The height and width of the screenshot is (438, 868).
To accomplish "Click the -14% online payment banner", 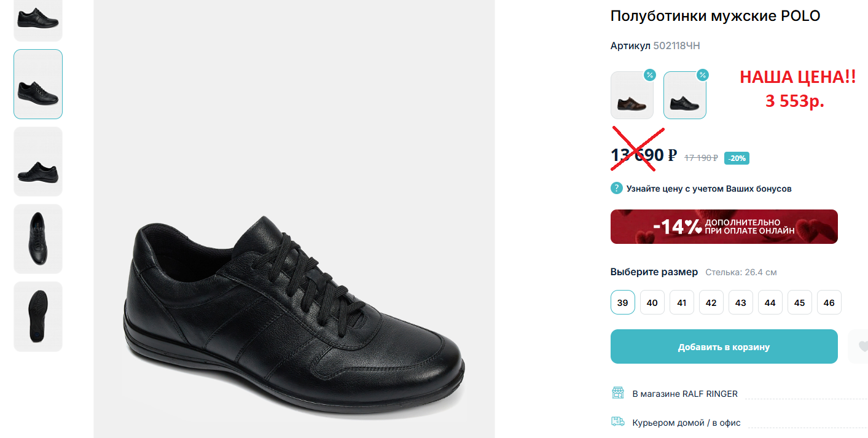I will 724,227.
